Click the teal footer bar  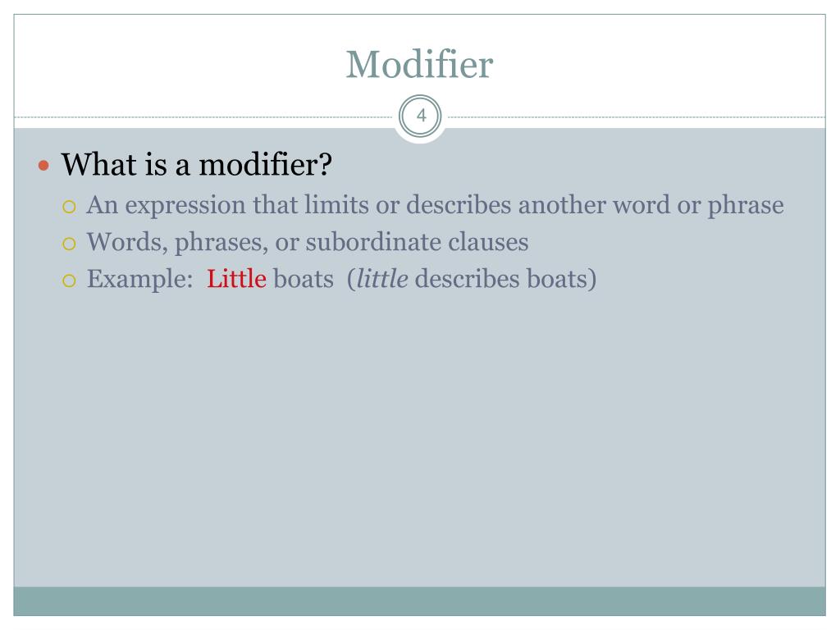point(419,601)
